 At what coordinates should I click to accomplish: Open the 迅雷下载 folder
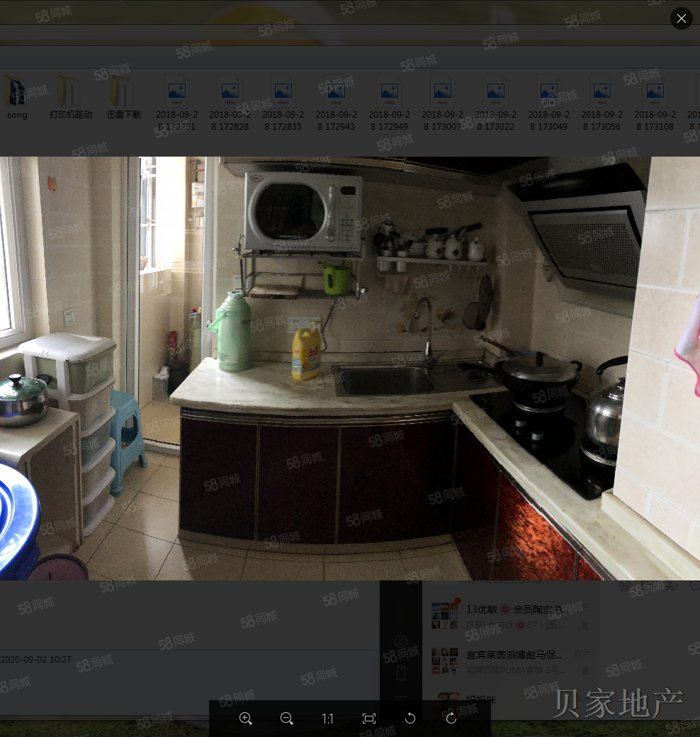pos(123,96)
